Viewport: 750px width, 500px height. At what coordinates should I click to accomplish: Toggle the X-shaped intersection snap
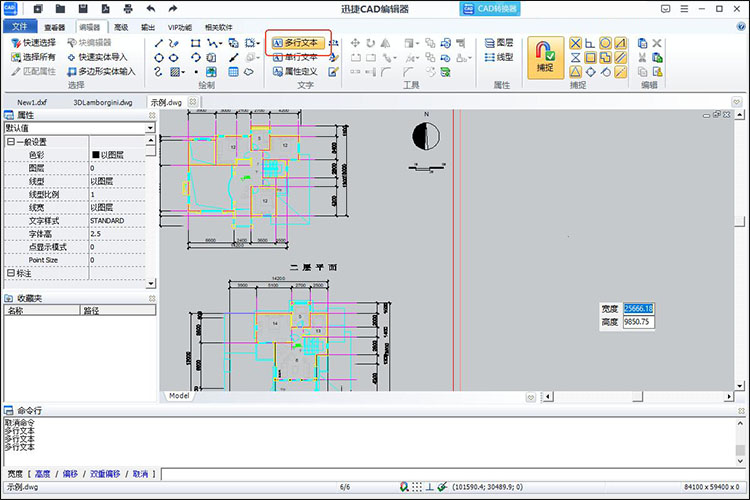pyautogui.click(x=575, y=44)
